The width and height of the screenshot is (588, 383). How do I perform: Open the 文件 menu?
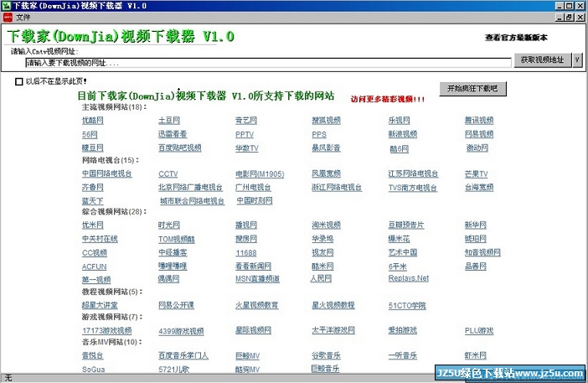click(x=23, y=18)
